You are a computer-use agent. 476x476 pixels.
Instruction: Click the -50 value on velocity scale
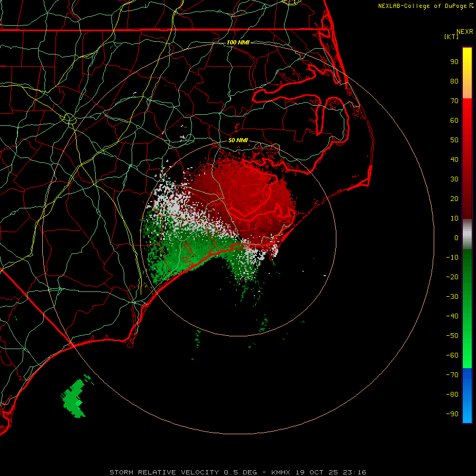(x=452, y=336)
